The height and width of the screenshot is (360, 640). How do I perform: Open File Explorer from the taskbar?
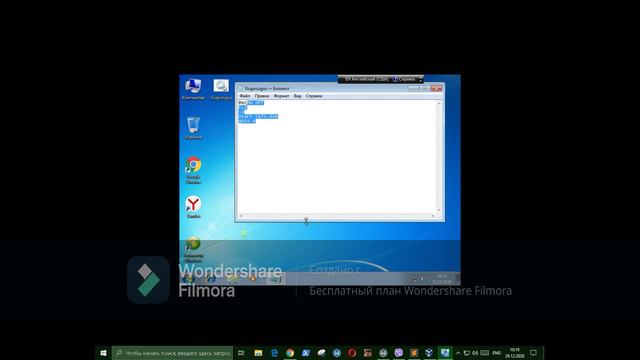(x=258, y=353)
